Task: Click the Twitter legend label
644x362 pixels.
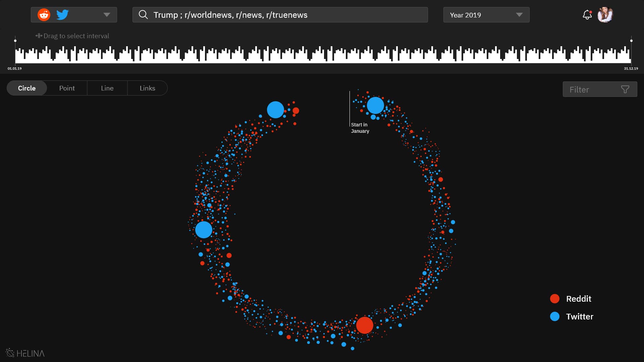Action: pyautogui.click(x=580, y=316)
